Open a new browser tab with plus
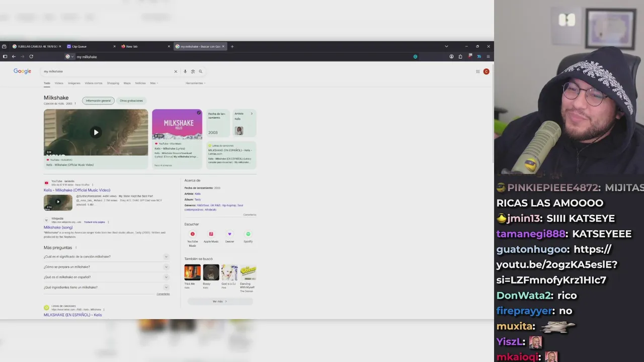 coord(232,46)
